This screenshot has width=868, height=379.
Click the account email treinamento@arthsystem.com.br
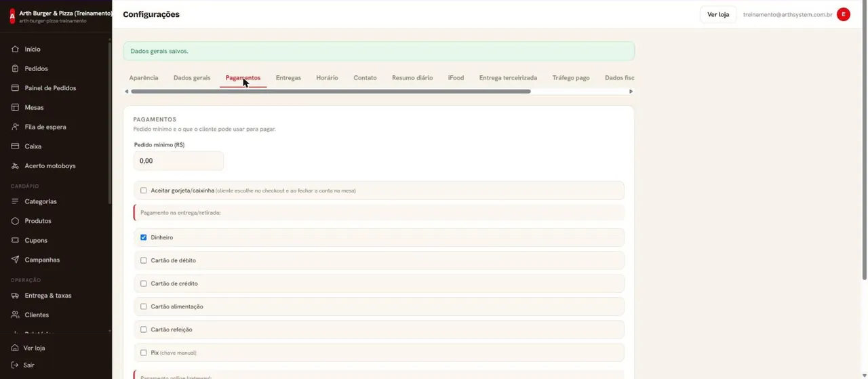coord(787,14)
